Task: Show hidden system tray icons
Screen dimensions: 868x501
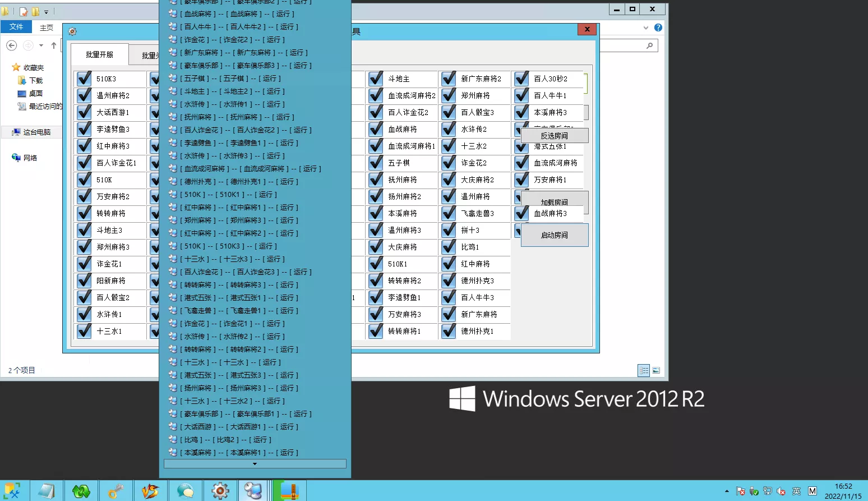Action: point(727,491)
